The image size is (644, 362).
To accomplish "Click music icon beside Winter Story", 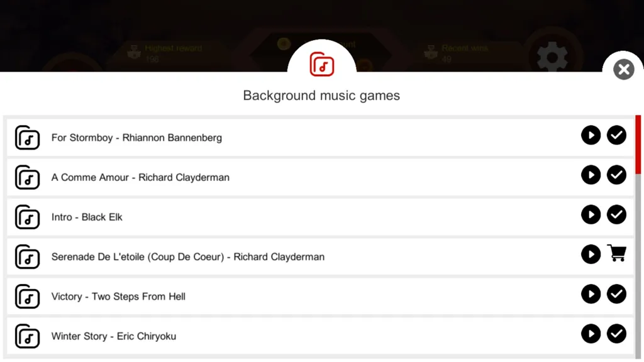I will tap(27, 336).
